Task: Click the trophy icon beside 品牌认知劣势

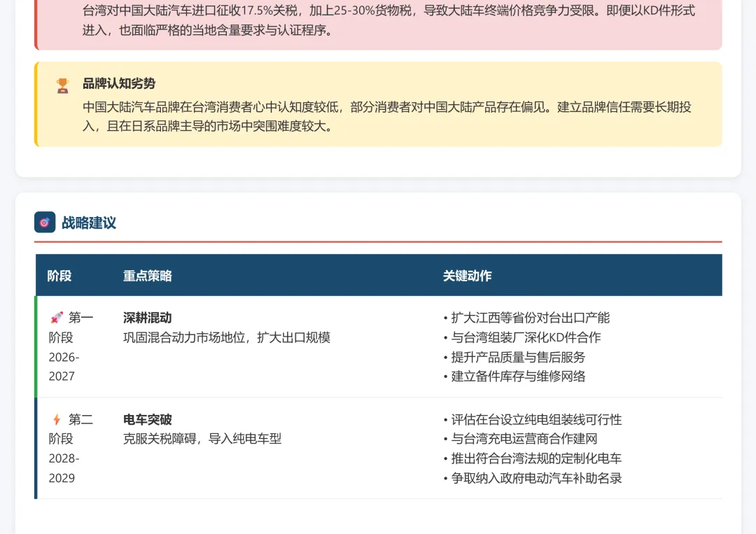Action: click(63, 86)
